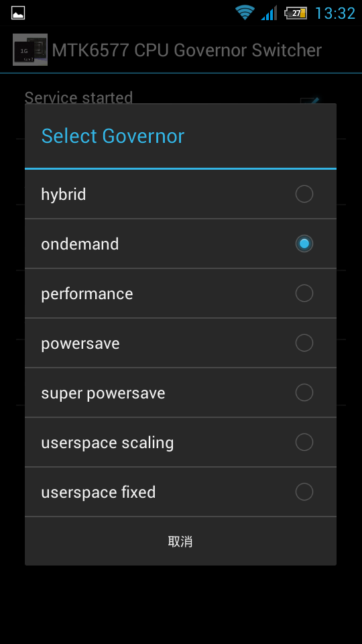Select the userspace fixed radio button
This screenshot has height=644, width=362.
[x=304, y=492]
